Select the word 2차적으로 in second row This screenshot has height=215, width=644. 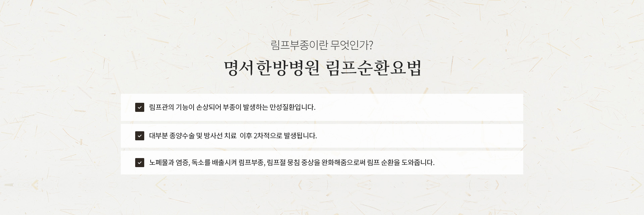(268, 136)
